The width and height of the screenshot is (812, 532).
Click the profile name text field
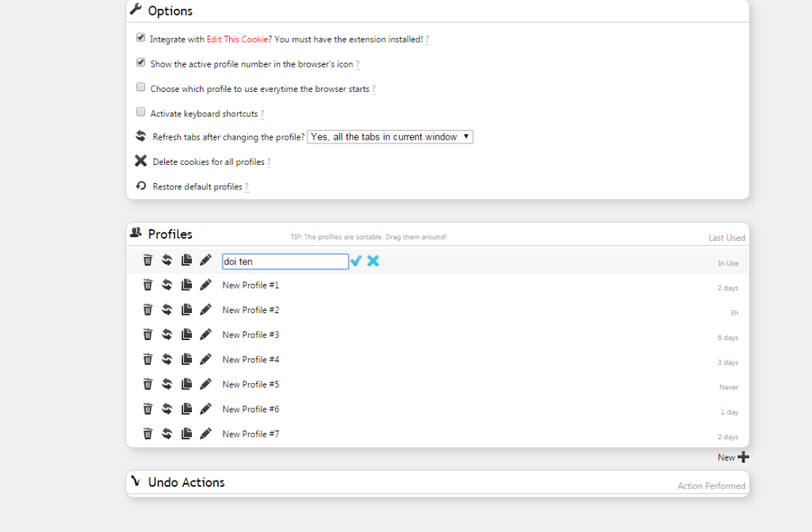point(285,262)
